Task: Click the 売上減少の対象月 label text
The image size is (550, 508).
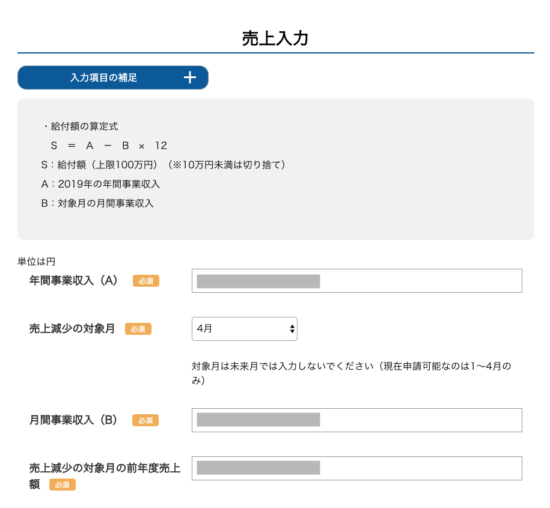Action: [x=72, y=329]
